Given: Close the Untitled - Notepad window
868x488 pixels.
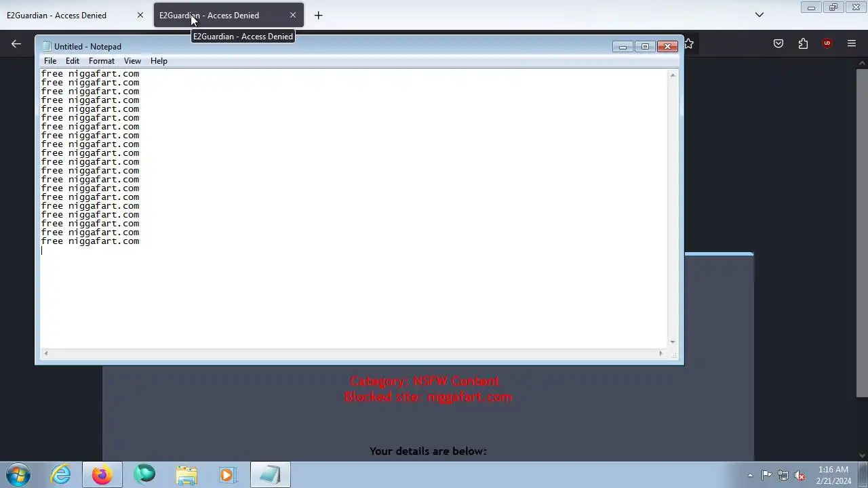Looking at the screenshot, I should click(667, 46).
